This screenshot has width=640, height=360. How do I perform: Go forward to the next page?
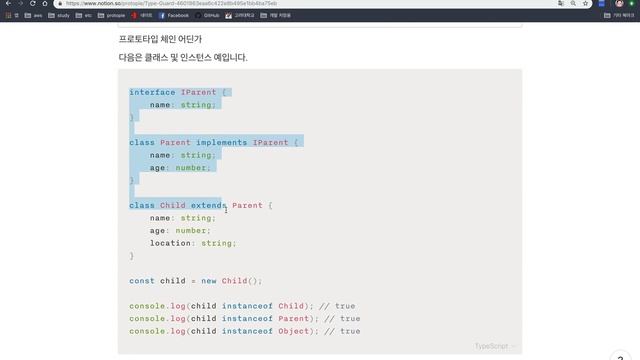[20, 3]
